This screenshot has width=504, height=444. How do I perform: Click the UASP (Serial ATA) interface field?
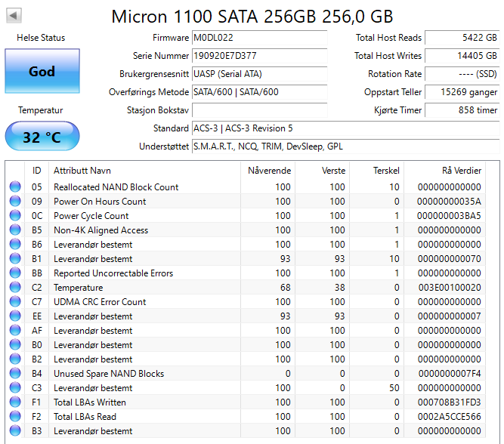point(259,74)
